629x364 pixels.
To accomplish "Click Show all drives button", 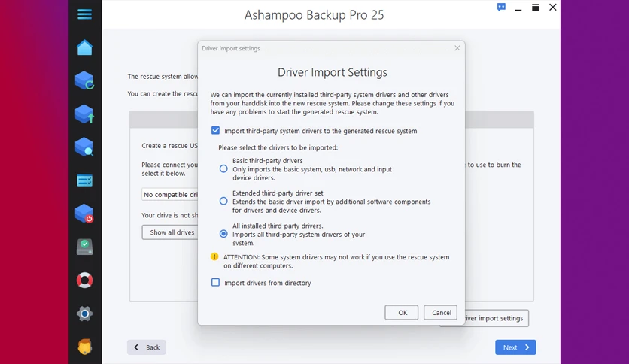I will [x=170, y=232].
